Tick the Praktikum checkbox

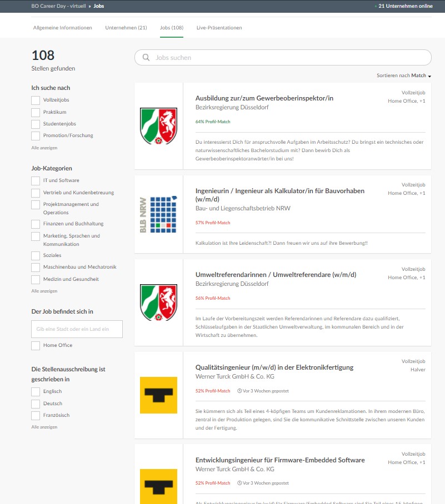pos(36,113)
